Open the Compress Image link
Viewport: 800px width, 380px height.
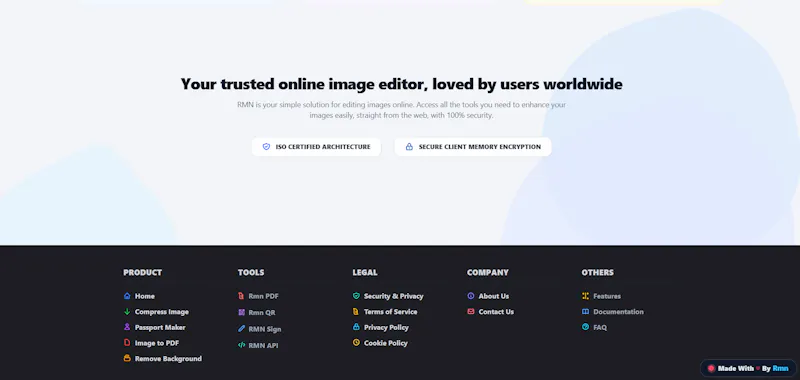(x=162, y=312)
